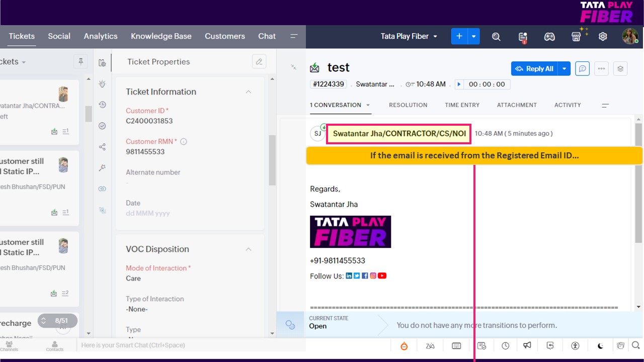
Task: Click the Mode of Interaction value Care
Action: (x=133, y=278)
